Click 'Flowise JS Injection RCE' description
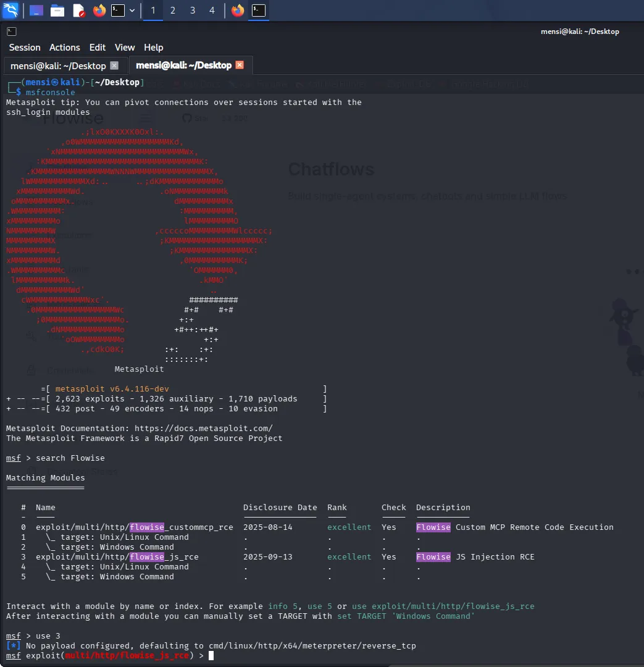The width and height of the screenshot is (644, 667). 475,557
